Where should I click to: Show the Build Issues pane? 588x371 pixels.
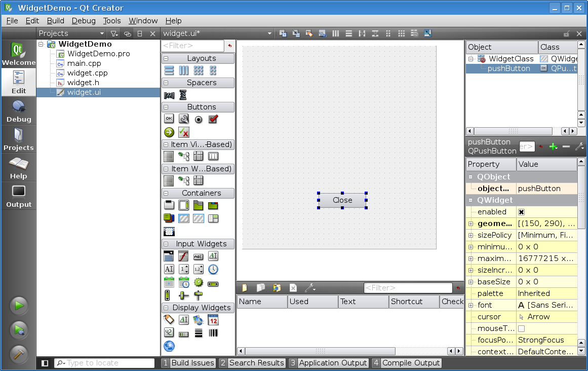pyautogui.click(x=188, y=363)
